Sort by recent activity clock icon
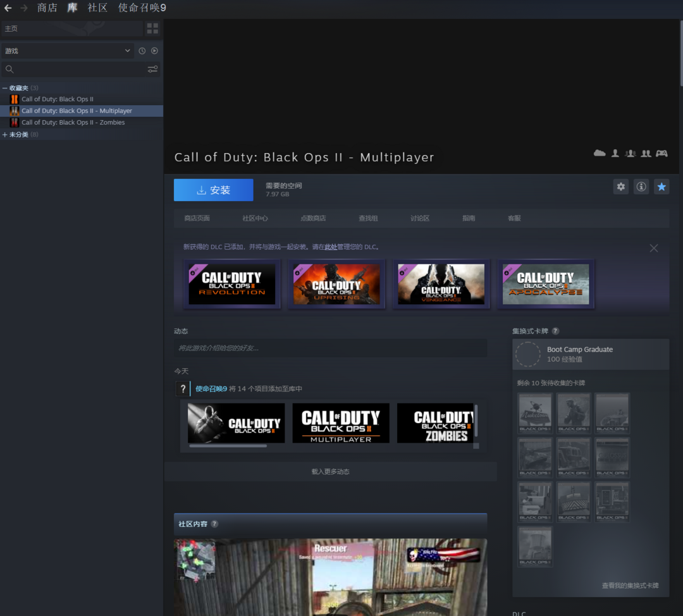 (x=142, y=51)
